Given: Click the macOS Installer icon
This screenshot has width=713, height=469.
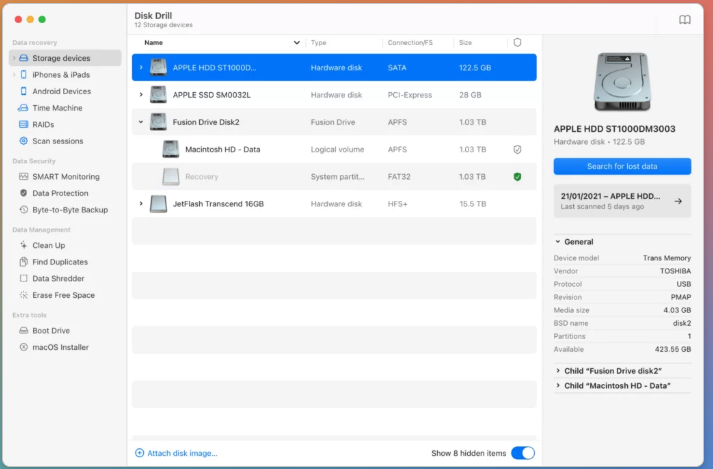Looking at the screenshot, I should pyautogui.click(x=24, y=347).
